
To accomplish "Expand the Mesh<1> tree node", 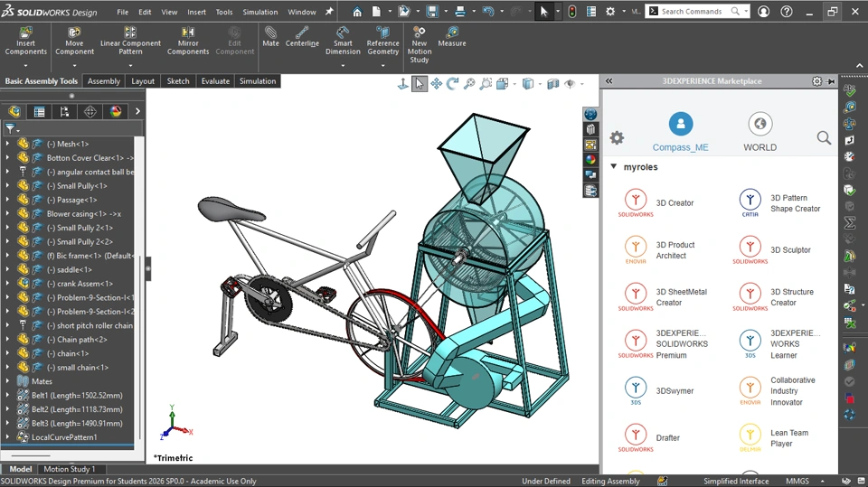I will point(7,144).
